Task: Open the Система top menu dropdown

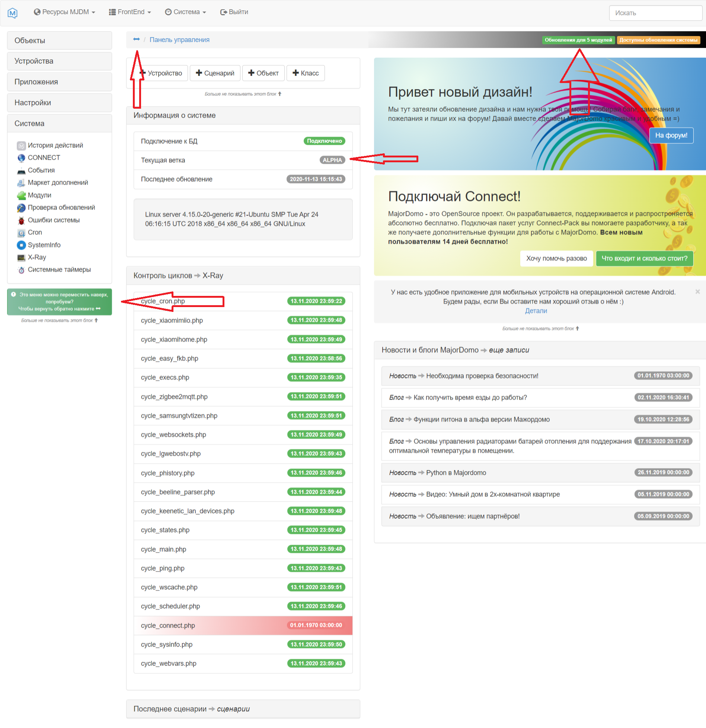Action: point(185,12)
